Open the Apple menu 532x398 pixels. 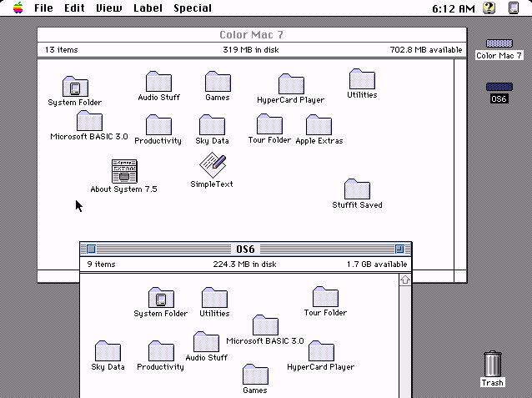[x=18, y=8]
